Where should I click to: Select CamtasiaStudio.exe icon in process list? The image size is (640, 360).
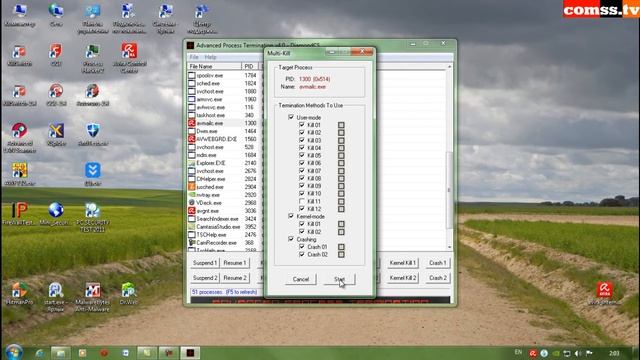click(x=191, y=227)
